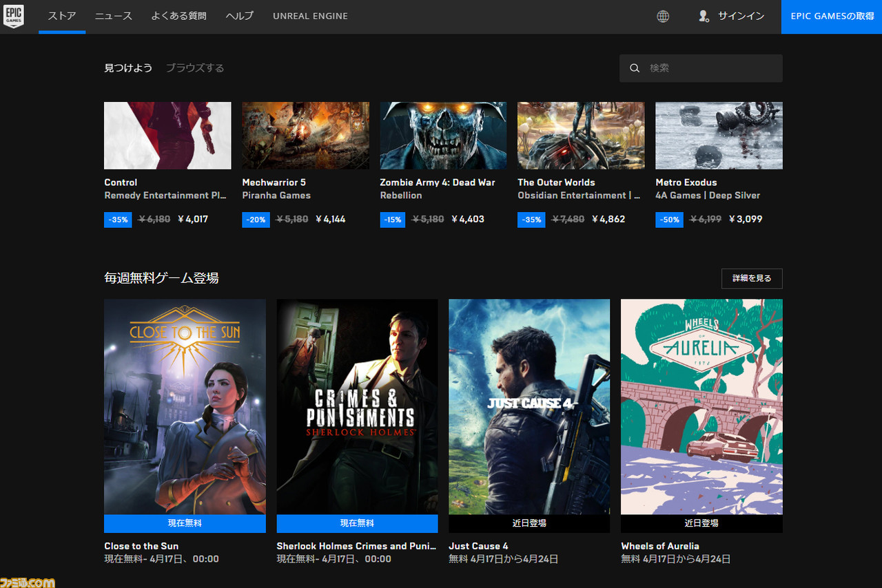Click the Wheels of Aurelia title text

tap(660, 546)
